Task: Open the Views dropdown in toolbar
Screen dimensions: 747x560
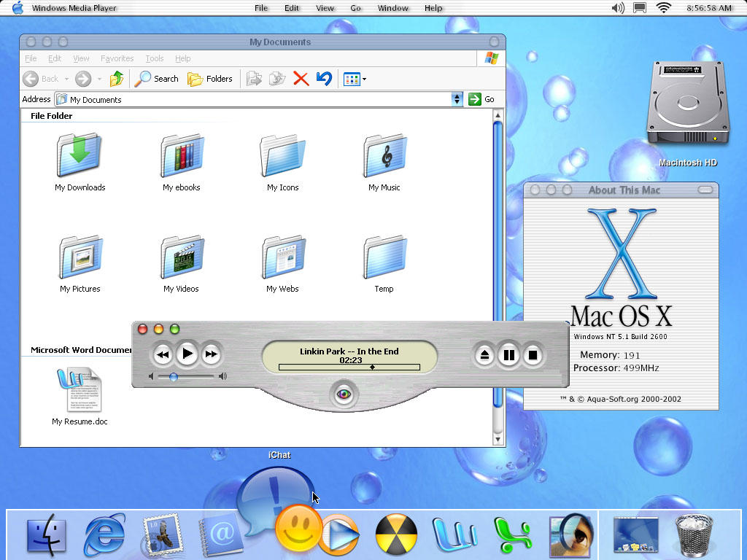Action: 355,79
